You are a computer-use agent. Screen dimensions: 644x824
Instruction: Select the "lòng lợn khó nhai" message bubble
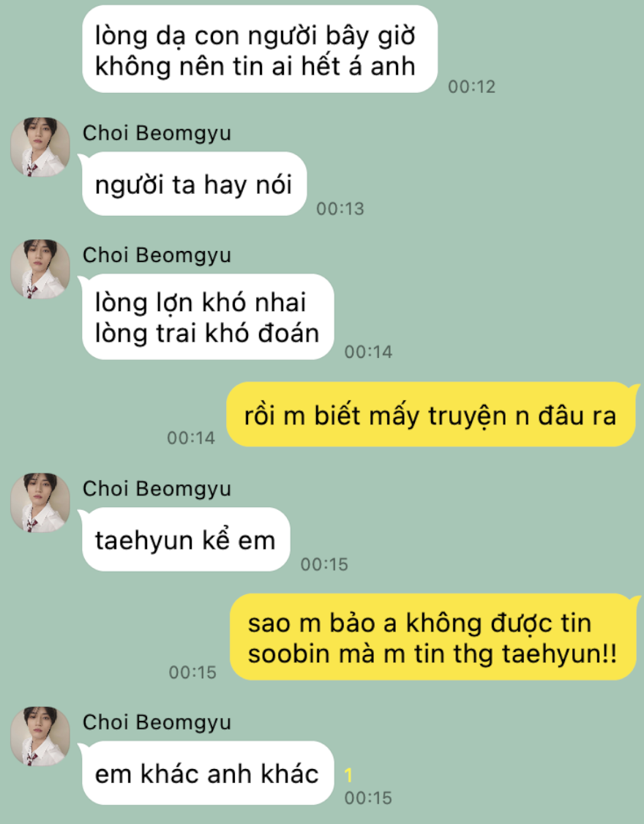(208, 317)
